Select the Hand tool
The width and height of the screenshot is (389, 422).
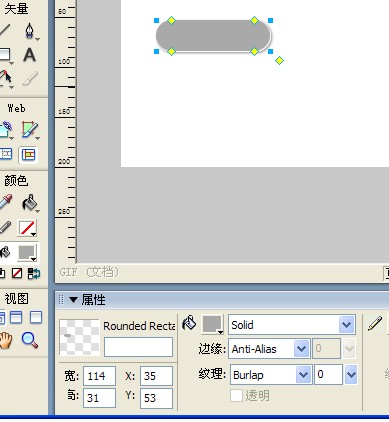[5, 340]
